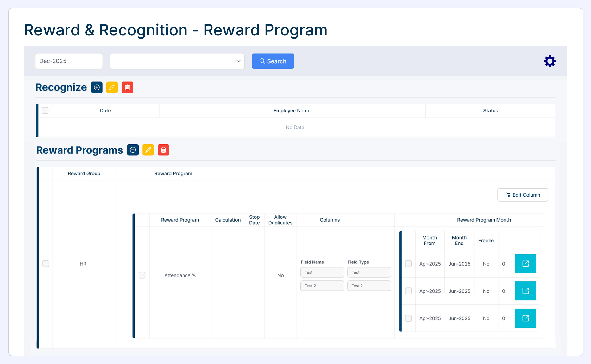
Task: Click the Reward Program Month column header
Action: click(484, 220)
